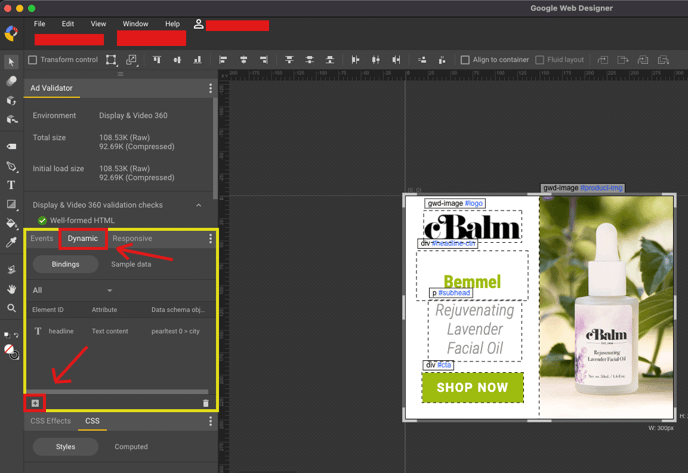Viewport: 688px width, 473px height.
Task: Select the Ink dropper eyedropper tool
Action: tap(11, 242)
